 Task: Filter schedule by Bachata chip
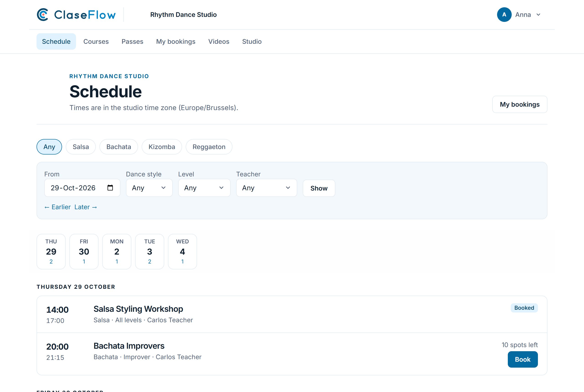(119, 147)
